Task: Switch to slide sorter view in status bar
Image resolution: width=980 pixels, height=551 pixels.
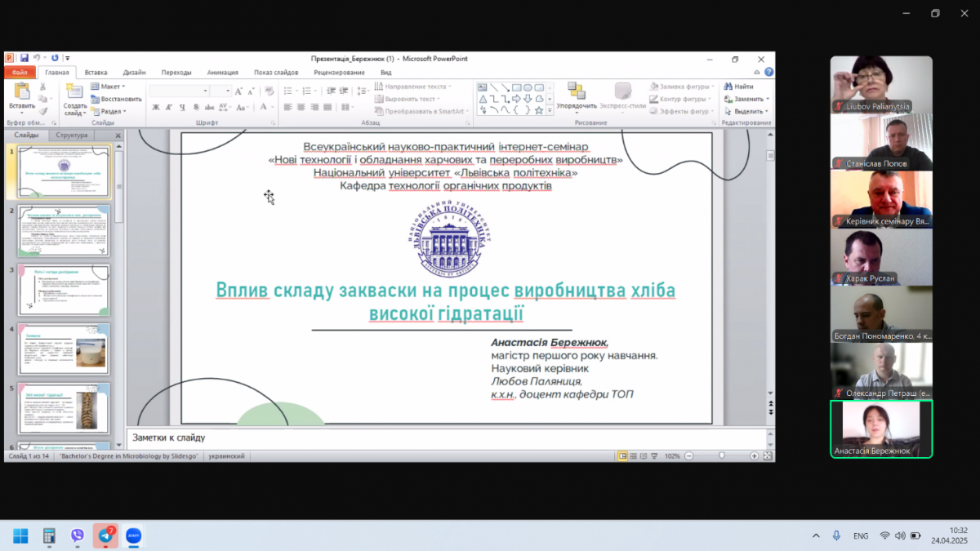Action: (x=634, y=455)
